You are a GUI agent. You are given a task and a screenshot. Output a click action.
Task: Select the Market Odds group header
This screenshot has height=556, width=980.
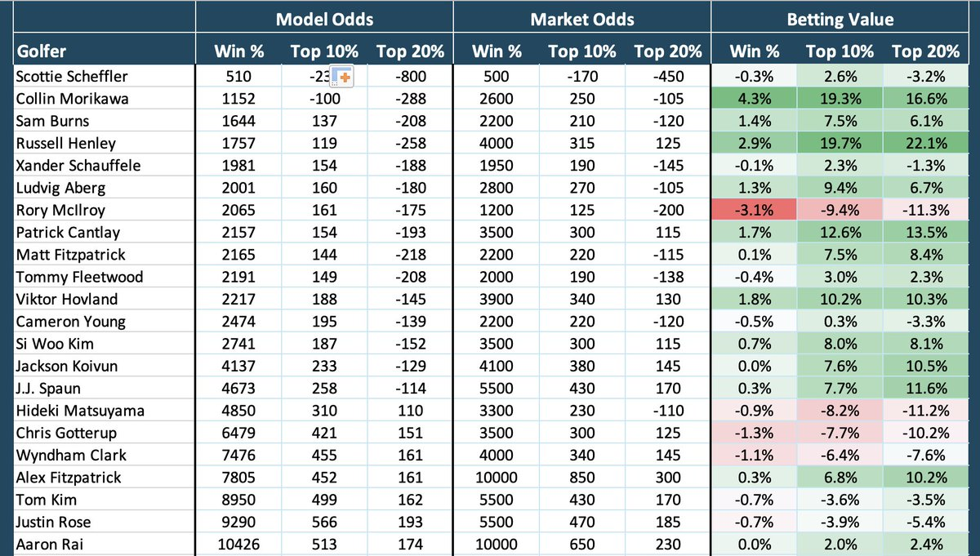tap(582, 20)
